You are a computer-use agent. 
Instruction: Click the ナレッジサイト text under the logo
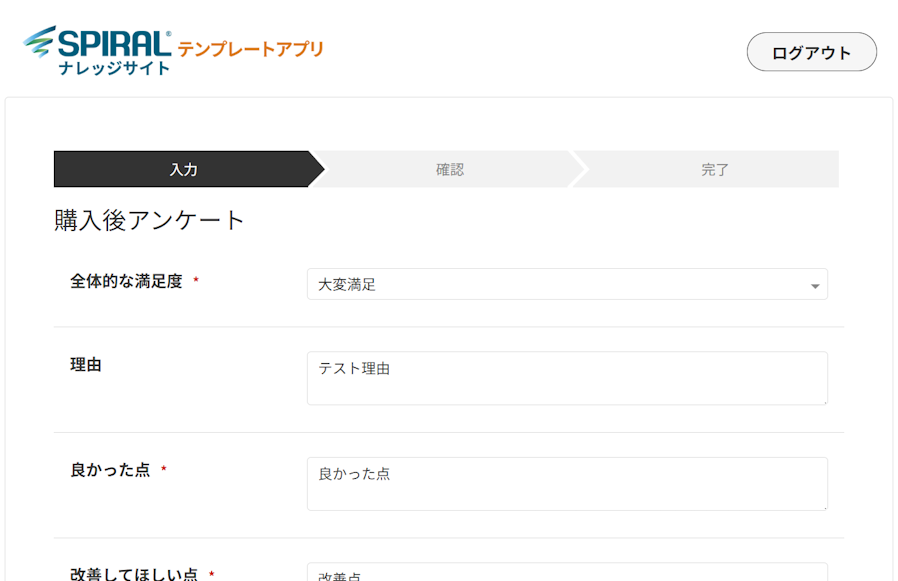pos(113,69)
